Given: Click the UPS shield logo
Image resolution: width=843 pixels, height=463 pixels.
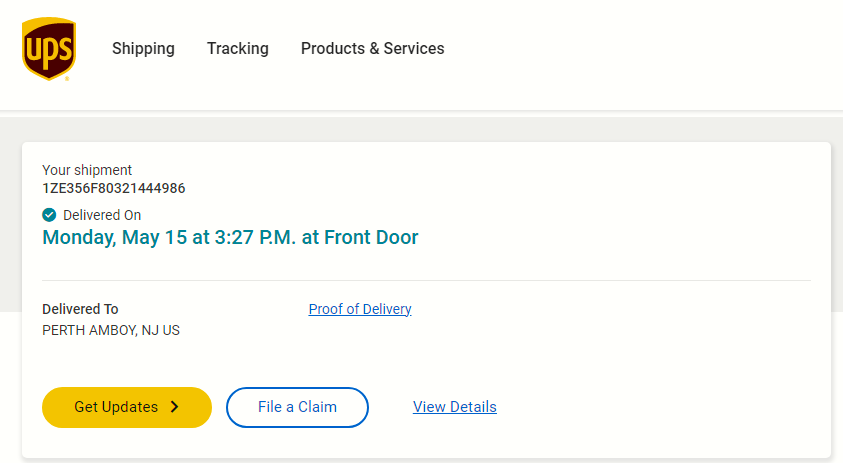Looking at the screenshot, I should pyautogui.click(x=48, y=48).
